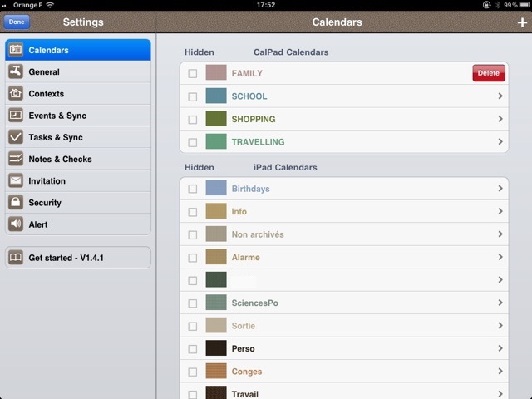Viewport: 532px width, 399px height.
Task: Tap the Done button
Action: (17, 22)
